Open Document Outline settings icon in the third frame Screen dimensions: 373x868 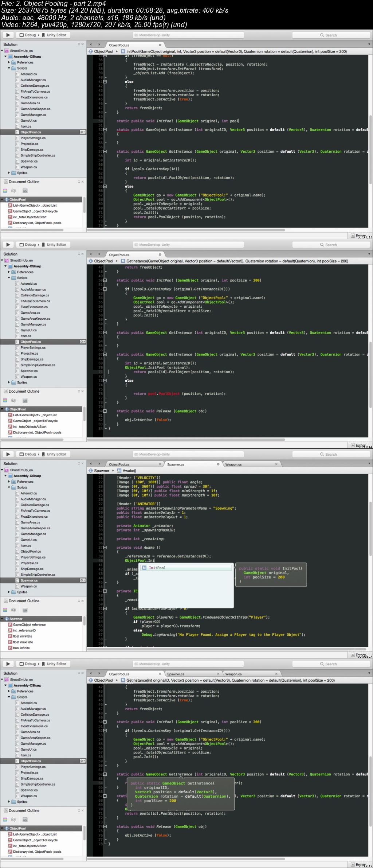tap(25, 610)
